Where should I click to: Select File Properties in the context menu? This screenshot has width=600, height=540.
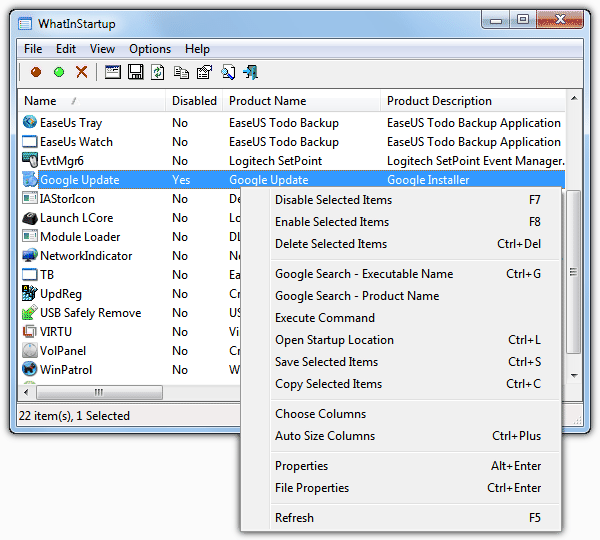[312, 488]
